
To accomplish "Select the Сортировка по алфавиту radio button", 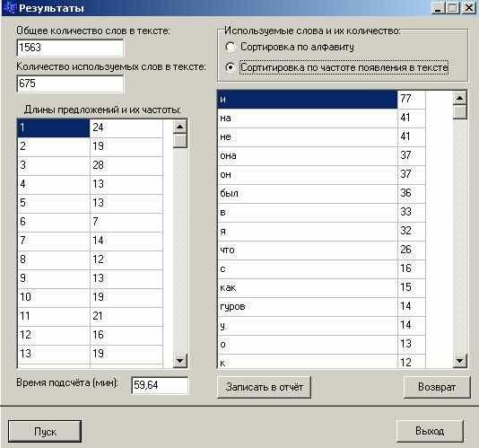I will pyautogui.click(x=230, y=47).
